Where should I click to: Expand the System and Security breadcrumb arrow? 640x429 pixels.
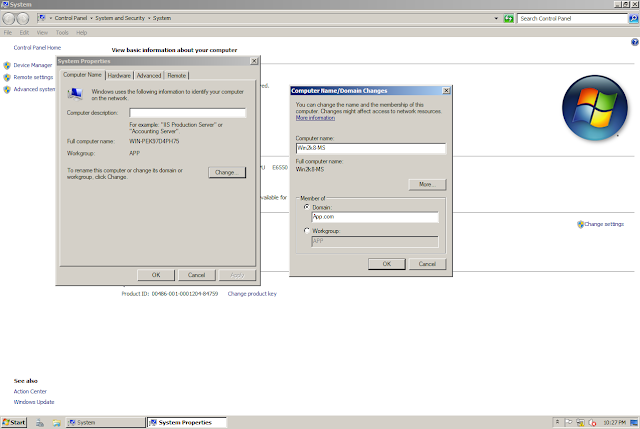pos(149,18)
